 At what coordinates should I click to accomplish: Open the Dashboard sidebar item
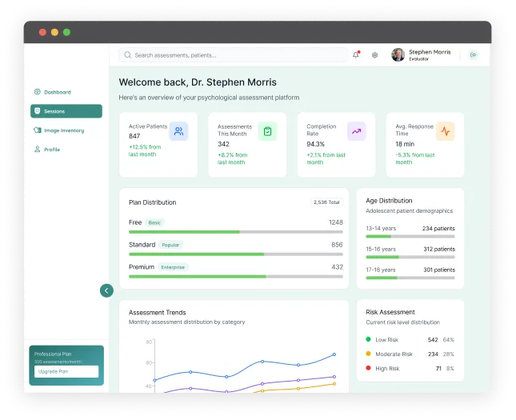pos(57,92)
